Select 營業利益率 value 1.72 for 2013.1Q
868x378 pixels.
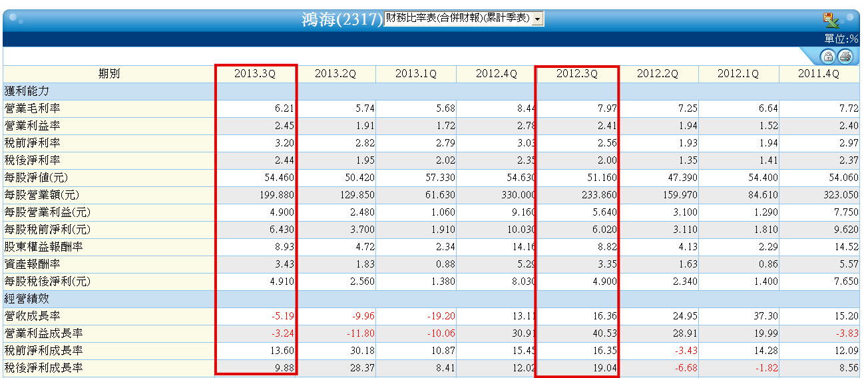(x=445, y=125)
